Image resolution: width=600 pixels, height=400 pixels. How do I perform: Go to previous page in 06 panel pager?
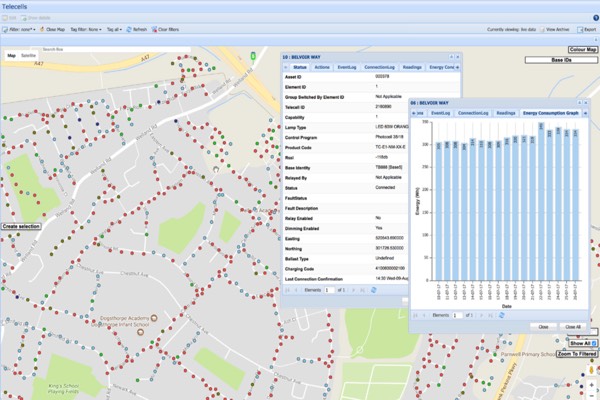[424, 315]
